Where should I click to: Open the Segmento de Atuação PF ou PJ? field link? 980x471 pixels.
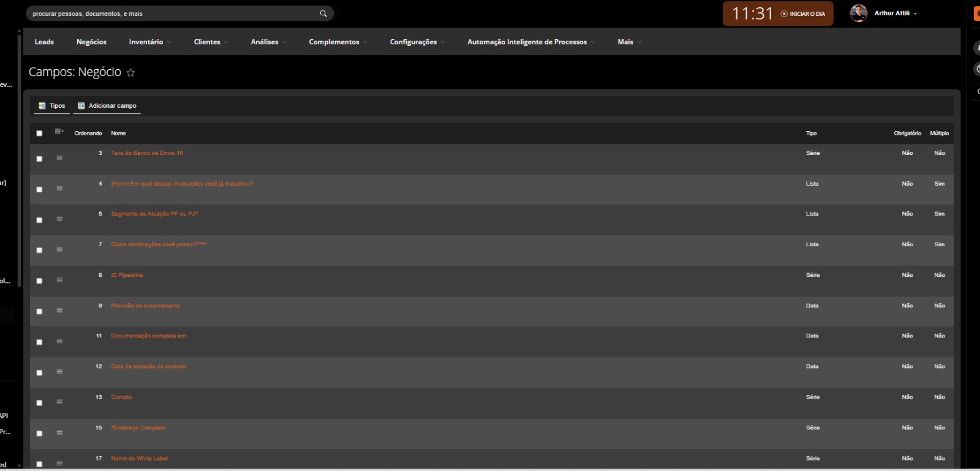[154, 214]
